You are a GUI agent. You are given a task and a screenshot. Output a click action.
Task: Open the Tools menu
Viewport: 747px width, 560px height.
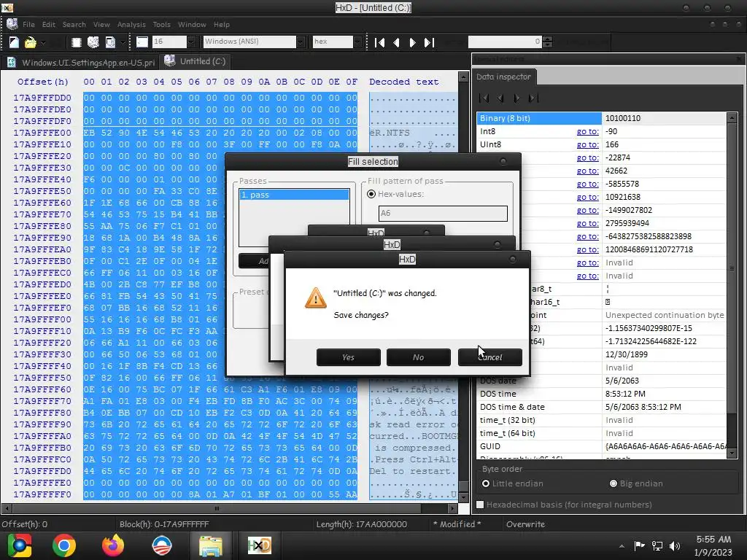coord(161,24)
